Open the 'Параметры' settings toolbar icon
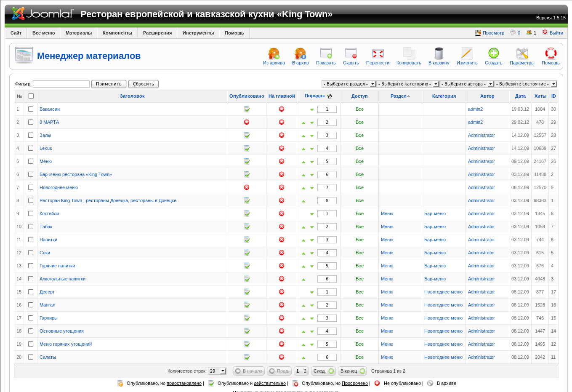The width and height of the screenshot is (572, 392). [522, 53]
